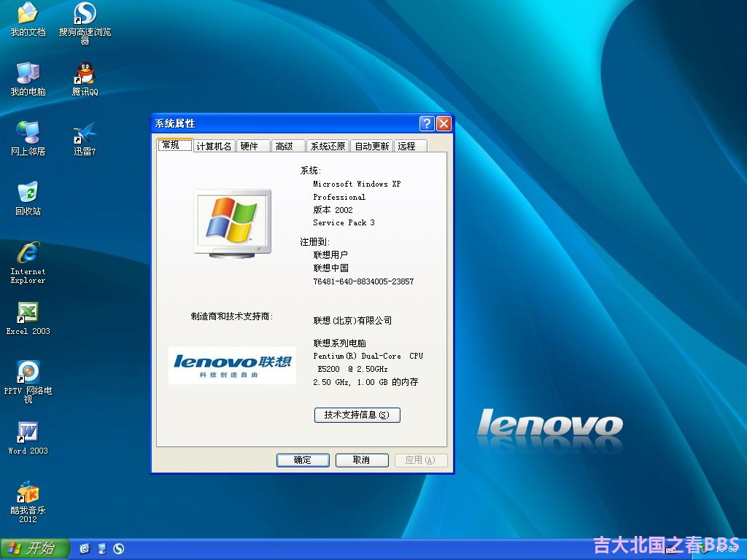
Task: Open the 高级 tab
Action: (x=288, y=146)
